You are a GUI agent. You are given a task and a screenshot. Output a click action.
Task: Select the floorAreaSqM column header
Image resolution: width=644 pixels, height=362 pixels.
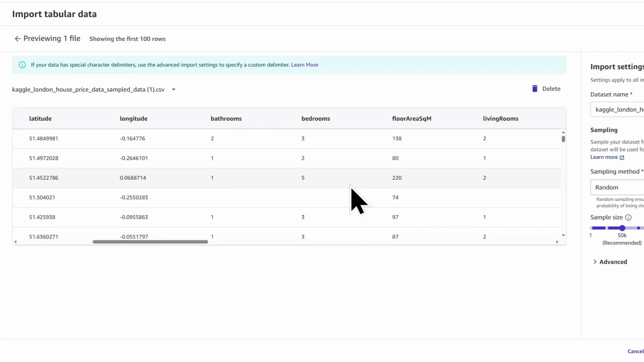click(x=412, y=118)
